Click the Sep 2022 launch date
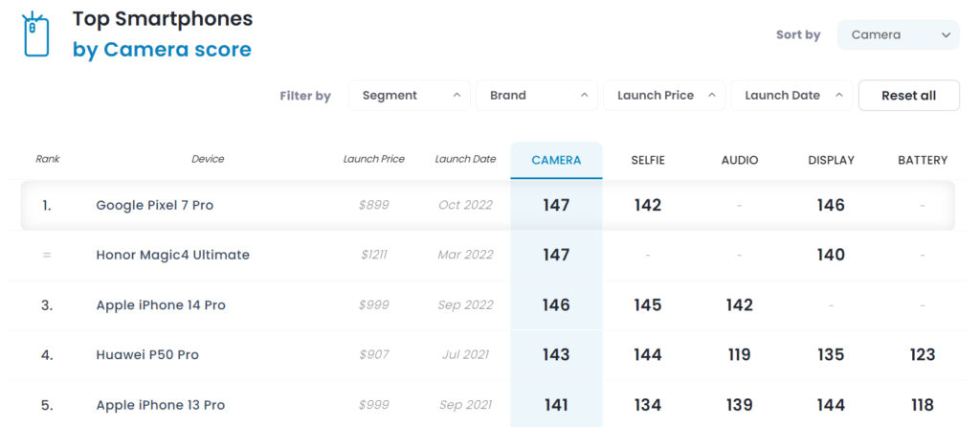The image size is (980, 427). click(466, 305)
